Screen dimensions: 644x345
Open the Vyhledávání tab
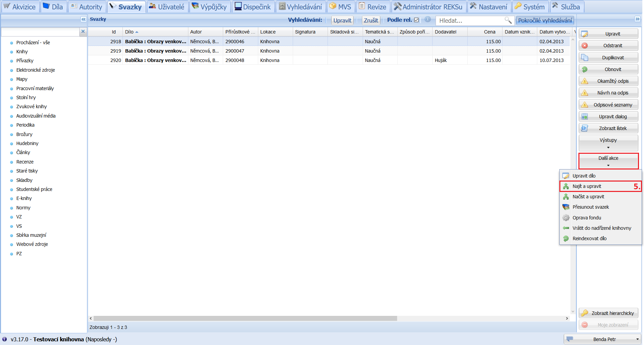tap(300, 7)
